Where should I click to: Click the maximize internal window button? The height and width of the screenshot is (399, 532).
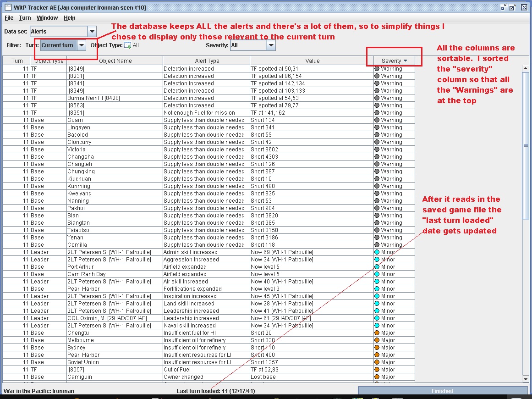[x=512, y=7]
